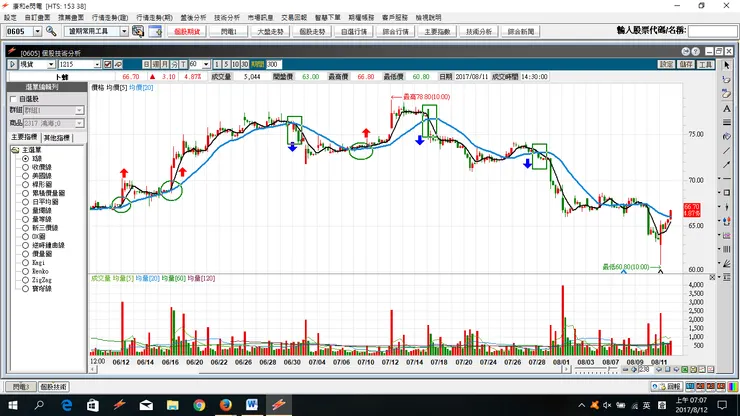Viewport: 740px width, 416px height.
Task: Open Firefox from the taskbar
Action: coord(226,405)
